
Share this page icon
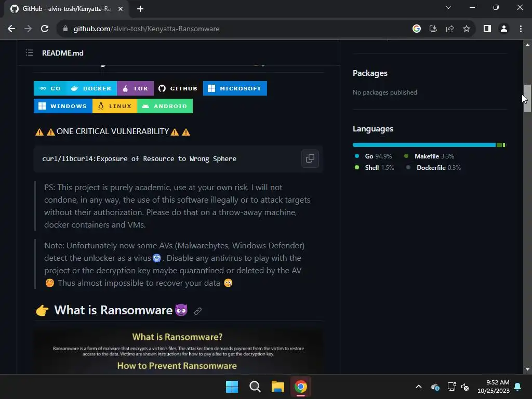click(449, 29)
